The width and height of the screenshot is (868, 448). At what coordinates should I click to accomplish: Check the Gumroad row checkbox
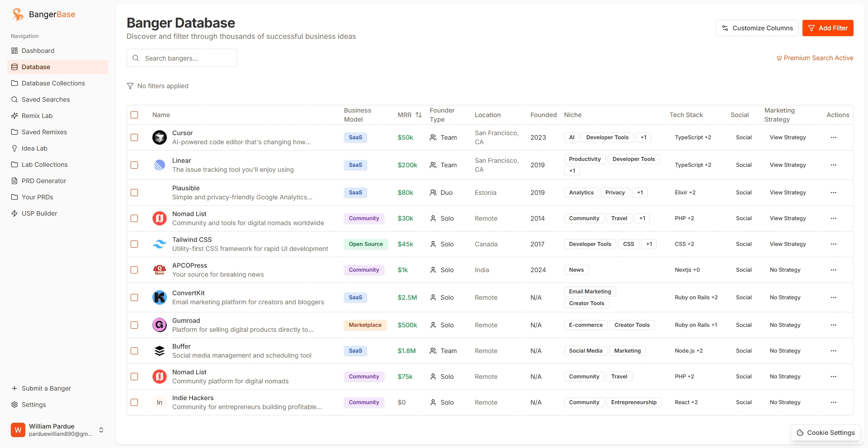click(134, 325)
